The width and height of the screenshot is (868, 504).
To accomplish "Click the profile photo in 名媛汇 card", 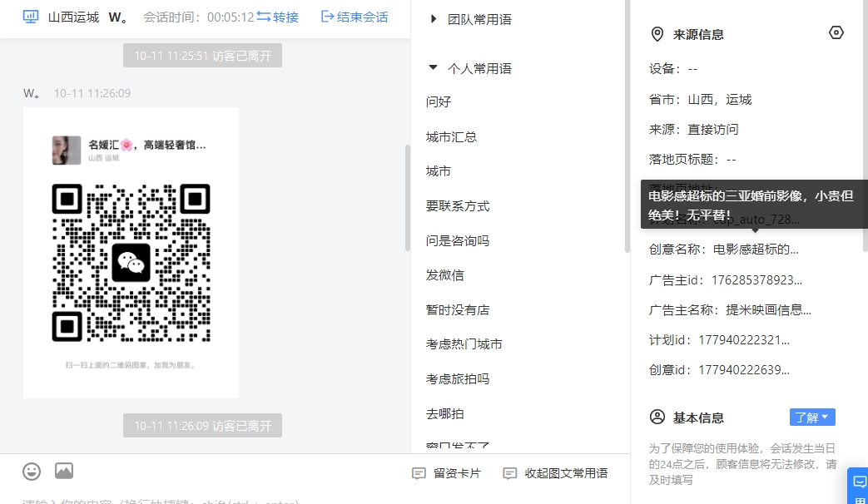I will click(x=67, y=151).
